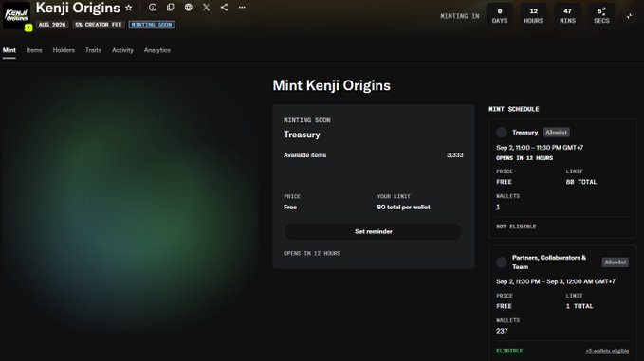The height and width of the screenshot is (361, 644).
Task: Open the collection info icon
Action: click(x=153, y=8)
